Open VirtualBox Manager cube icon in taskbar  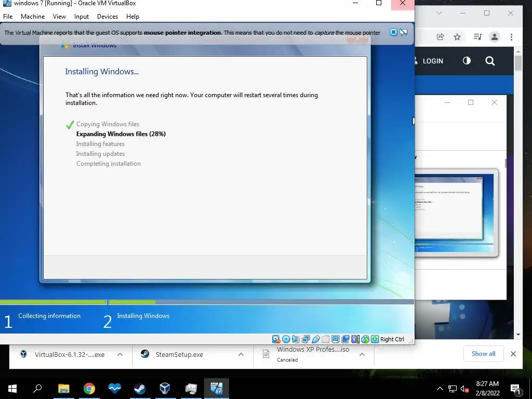pos(165,389)
